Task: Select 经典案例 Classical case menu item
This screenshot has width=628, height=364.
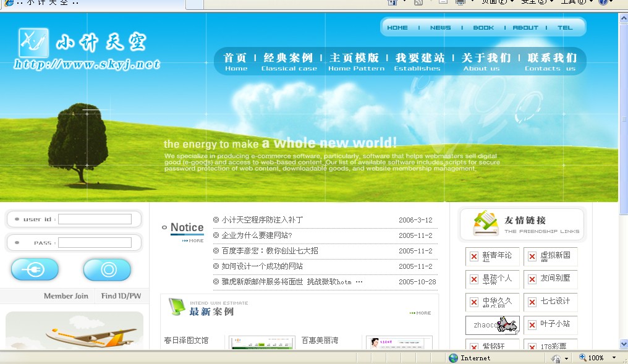Action: click(x=289, y=62)
